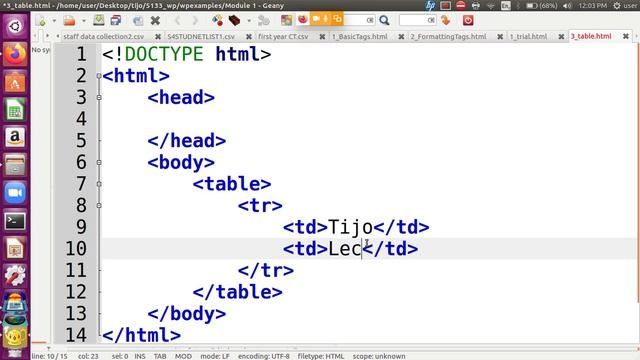
Task: Switch to S4STUDNETLIST1.csv tab
Action: tap(201, 36)
